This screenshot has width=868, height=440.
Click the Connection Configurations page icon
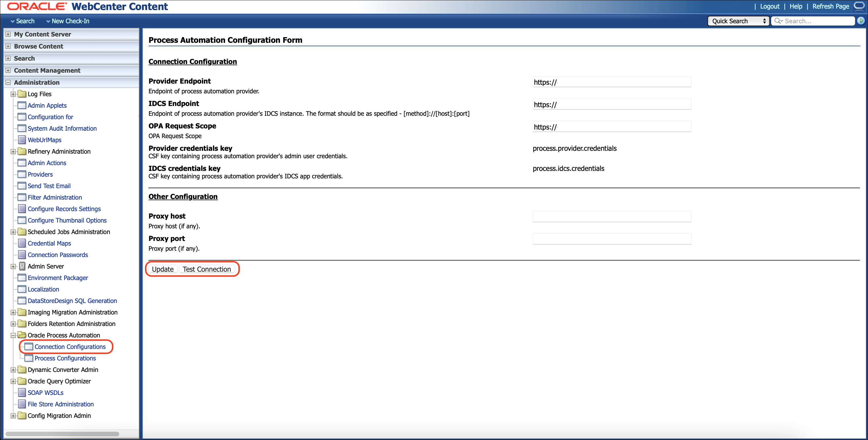tap(29, 346)
